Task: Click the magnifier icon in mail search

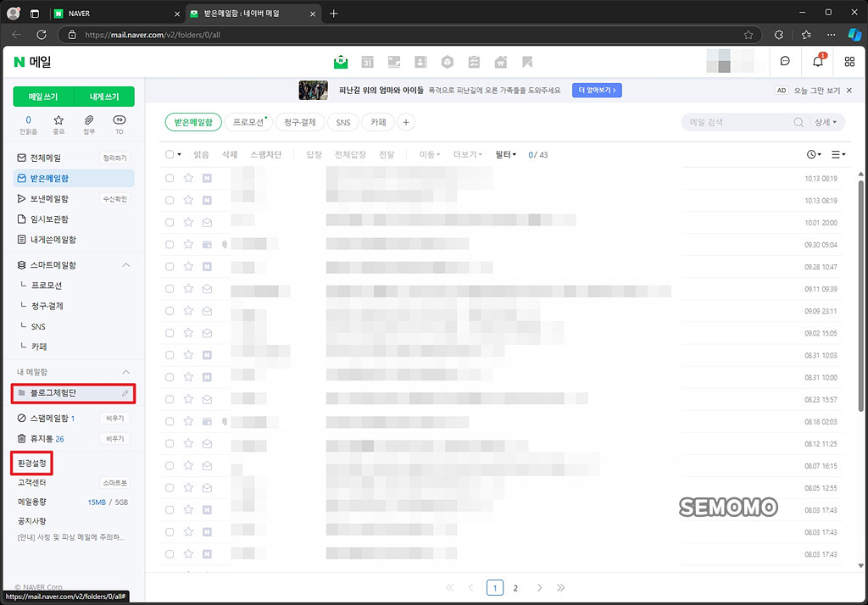Action: (x=798, y=122)
